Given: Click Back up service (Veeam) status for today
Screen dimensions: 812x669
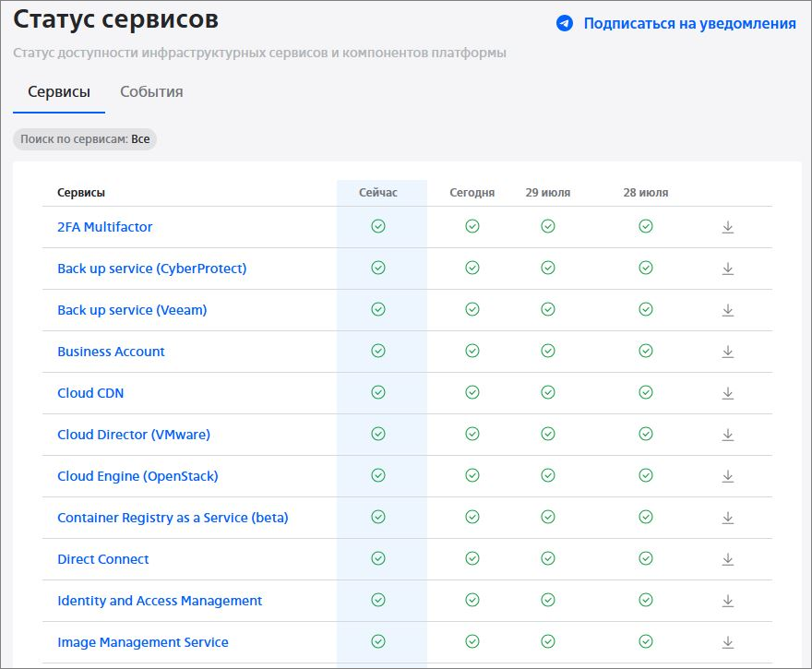Looking at the screenshot, I should (x=472, y=309).
